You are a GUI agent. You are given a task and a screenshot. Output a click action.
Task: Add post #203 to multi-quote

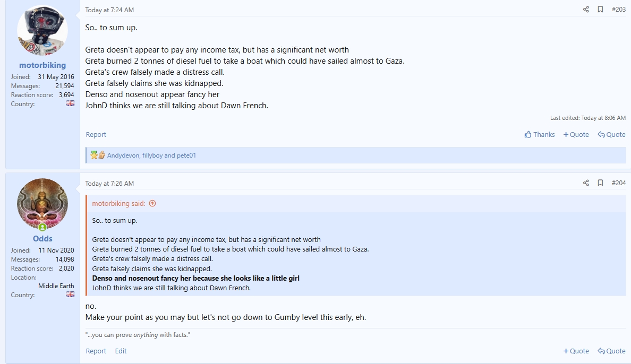576,135
